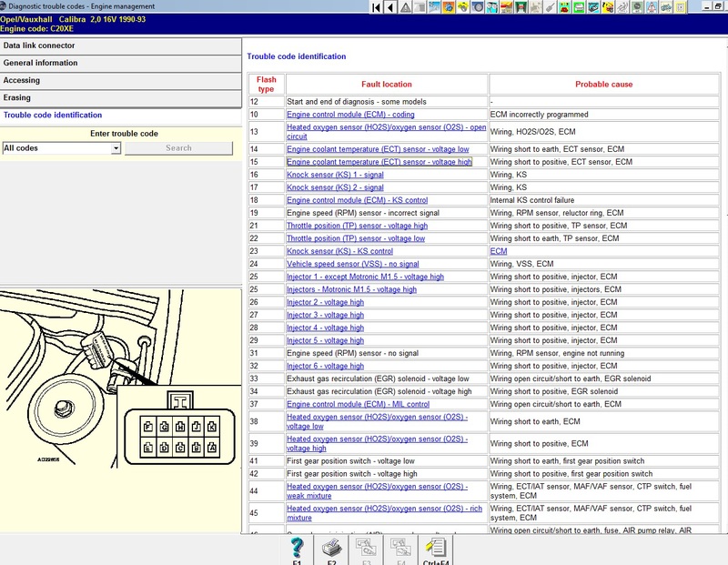Open Heated oxygen sensor - weak mixture link
The height and width of the screenshot is (565, 728).
[377, 491]
